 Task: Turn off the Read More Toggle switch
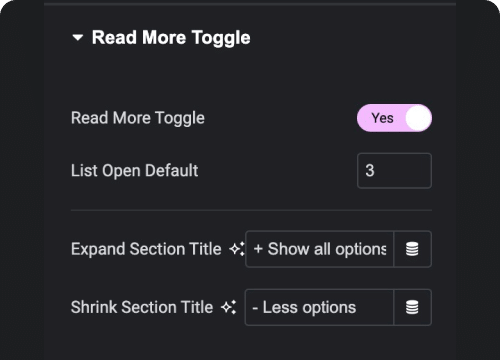click(394, 118)
